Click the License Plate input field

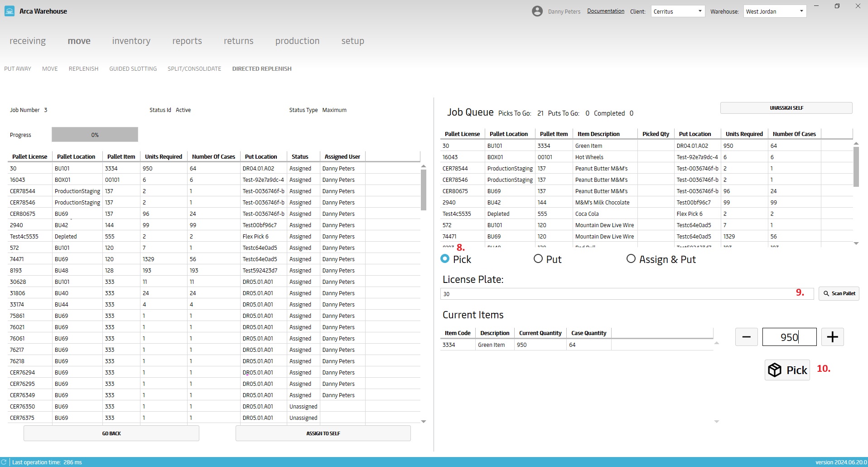point(627,294)
